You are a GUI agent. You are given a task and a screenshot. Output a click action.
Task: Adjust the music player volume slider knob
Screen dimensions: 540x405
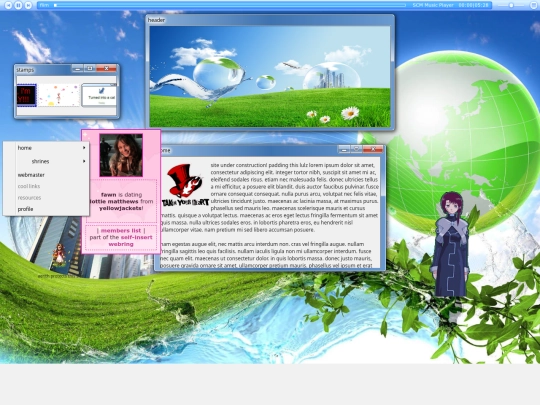tap(511, 5)
